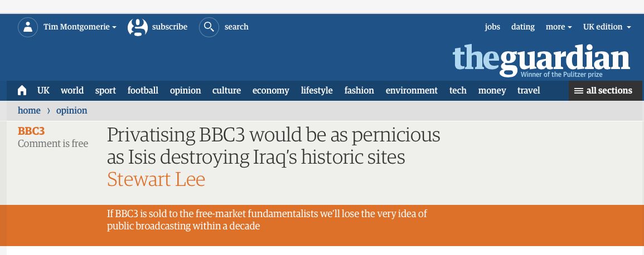Click the subscribe face icon
Viewport: 644px width, 255px height.
pyautogui.click(x=138, y=27)
